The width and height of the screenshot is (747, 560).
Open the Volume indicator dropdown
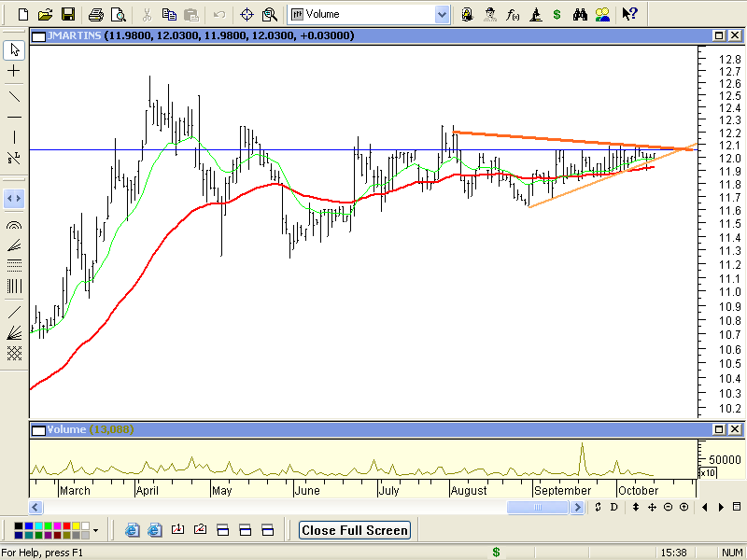442,15
